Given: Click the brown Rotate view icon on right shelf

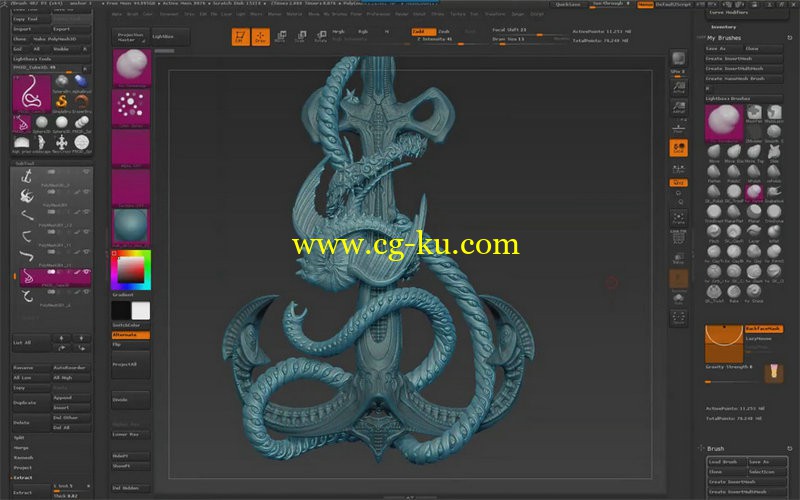Looking at the screenshot, I should pyautogui.click(x=679, y=279).
